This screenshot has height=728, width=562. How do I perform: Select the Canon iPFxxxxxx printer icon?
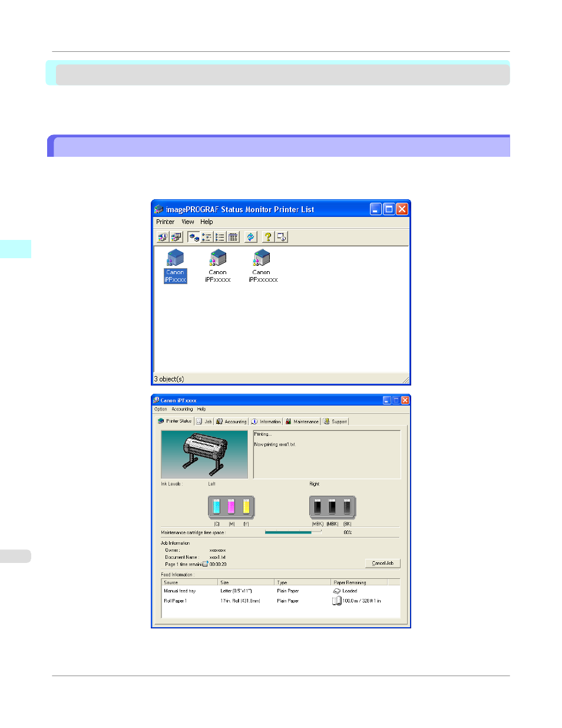pyautogui.click(x=263, y=266)
